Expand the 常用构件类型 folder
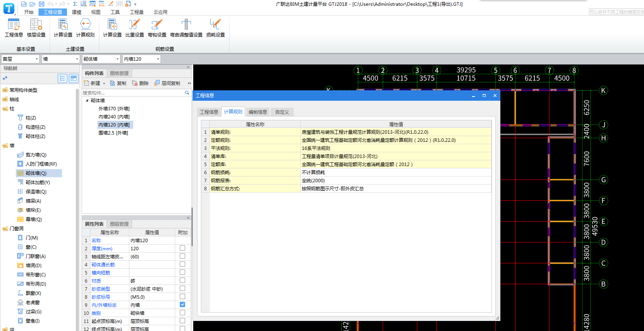The image size is (644, 331). point(5,90)
